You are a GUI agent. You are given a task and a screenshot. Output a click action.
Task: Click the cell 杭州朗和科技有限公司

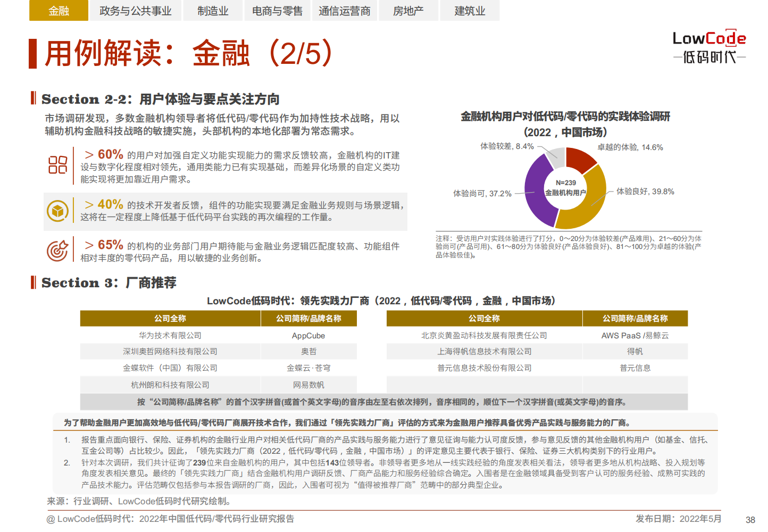170,385
